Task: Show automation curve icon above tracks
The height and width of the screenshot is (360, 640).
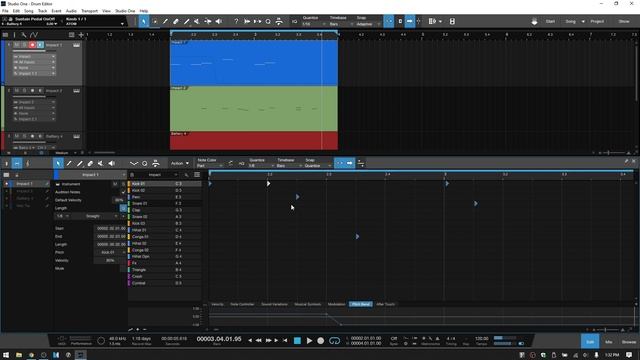Action: tap(34, 35)
